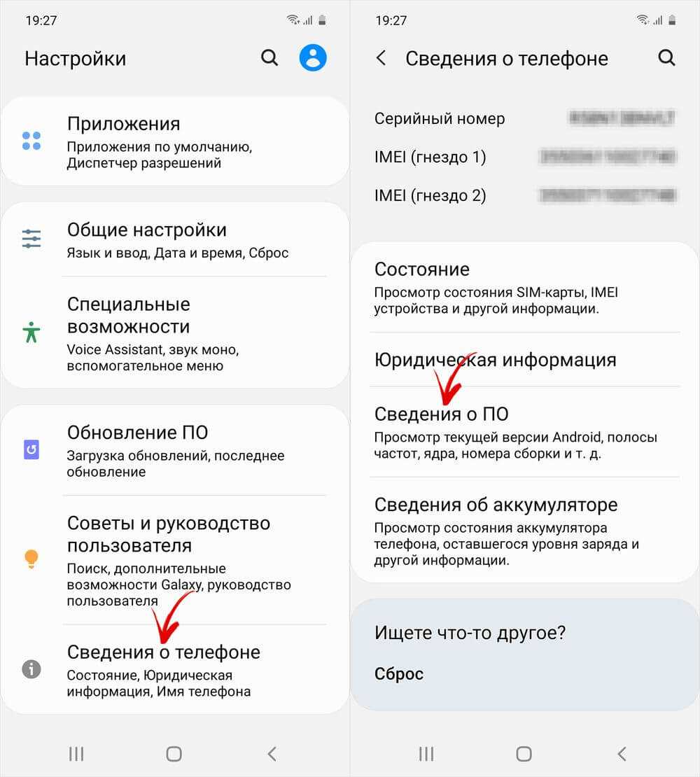Viewport: 700px width, 777px height.
Task: Open Юридическая информация item
Action: 524,360
